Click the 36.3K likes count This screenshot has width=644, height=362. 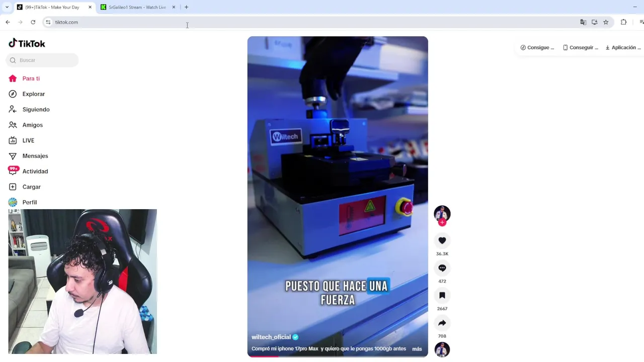pyautogui.click(x=442, y=254)
